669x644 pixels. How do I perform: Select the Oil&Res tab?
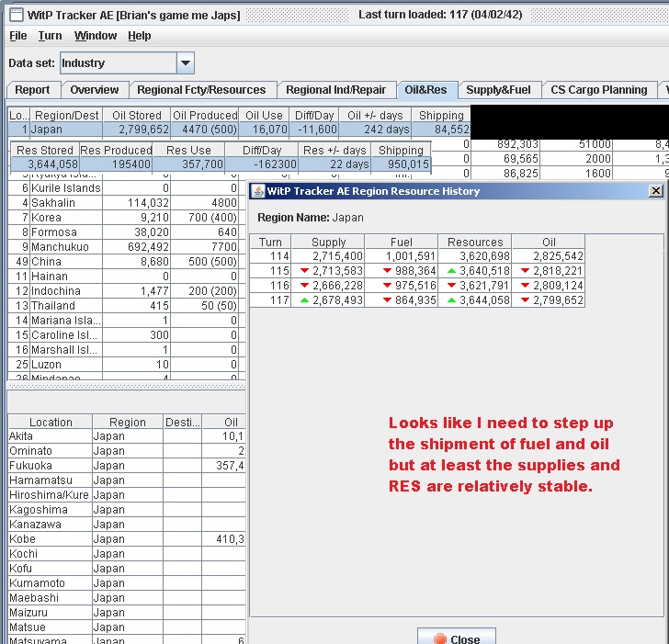pyautogui.click(x=425, y=90)
